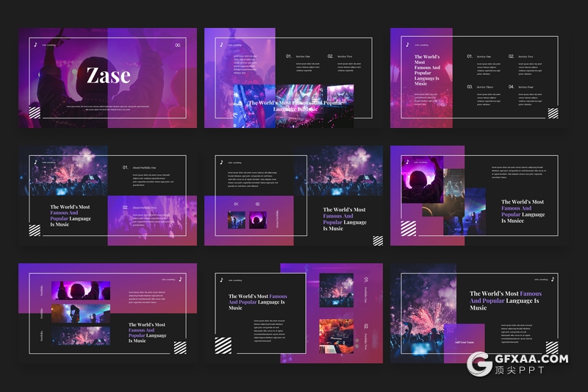Select the top concert photo on the bottom-left slide
This screenshot has height=392, width=588.
pyautogui.click(x=81, y=291)
